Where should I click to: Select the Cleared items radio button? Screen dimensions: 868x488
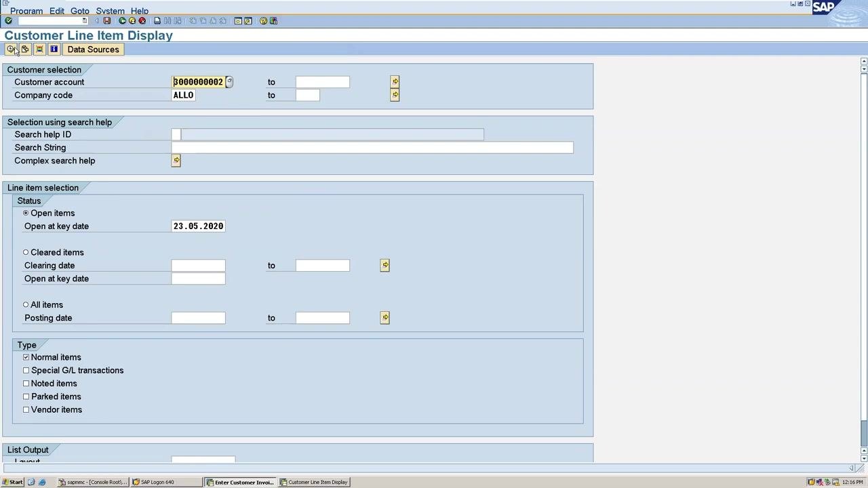(26, 252)
